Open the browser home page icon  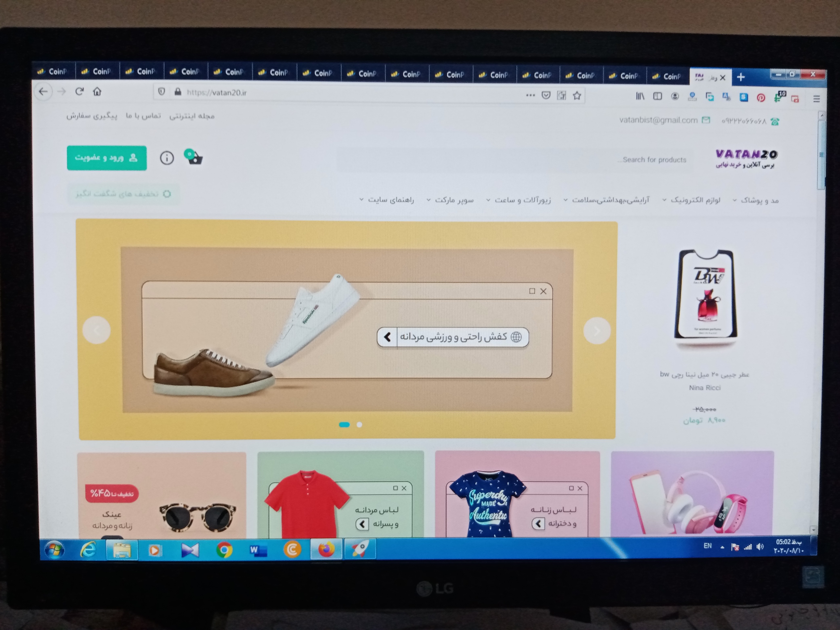pyautogui.click(x=97, y=91)
